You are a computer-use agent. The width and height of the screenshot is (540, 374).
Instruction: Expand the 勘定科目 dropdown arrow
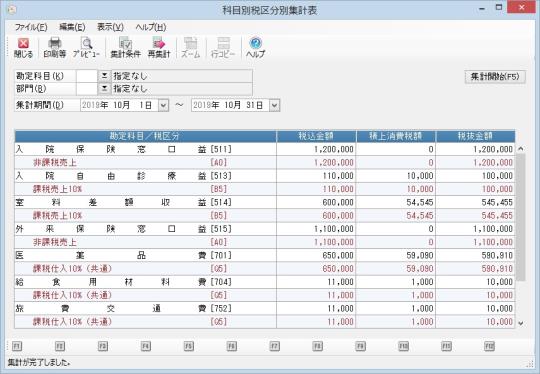(x=104, y=76)
